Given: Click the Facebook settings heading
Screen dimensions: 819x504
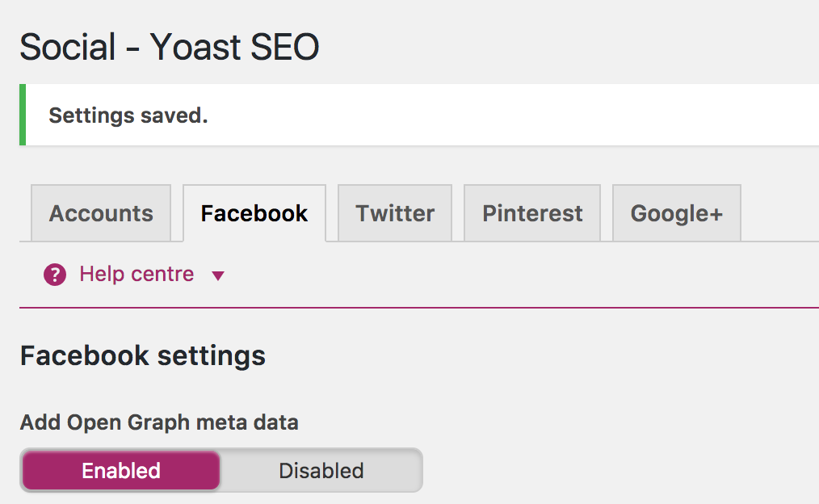Looking at the screenshot, I should (142, 355).
